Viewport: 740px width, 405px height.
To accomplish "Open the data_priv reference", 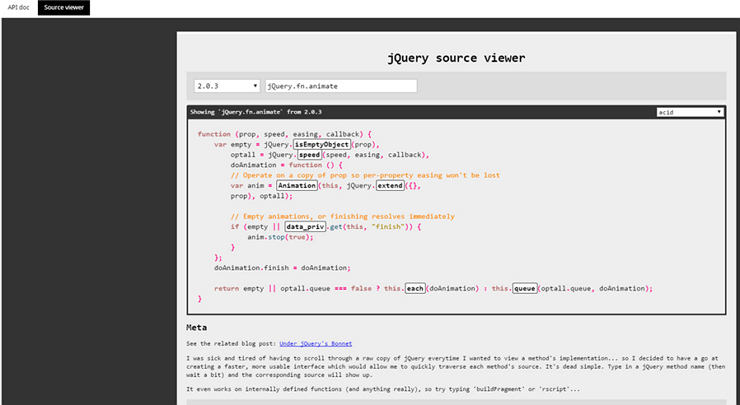I will (305, 227).
